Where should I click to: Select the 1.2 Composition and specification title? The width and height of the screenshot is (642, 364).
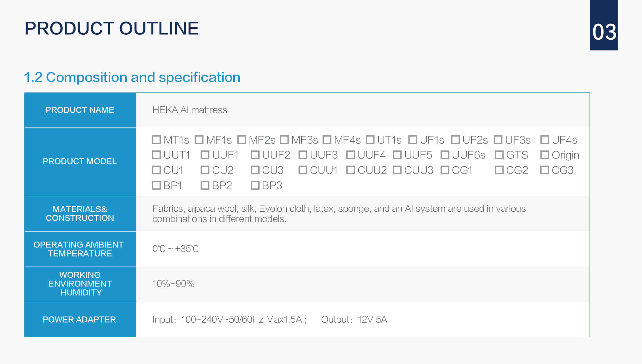(x=132, y=77)
